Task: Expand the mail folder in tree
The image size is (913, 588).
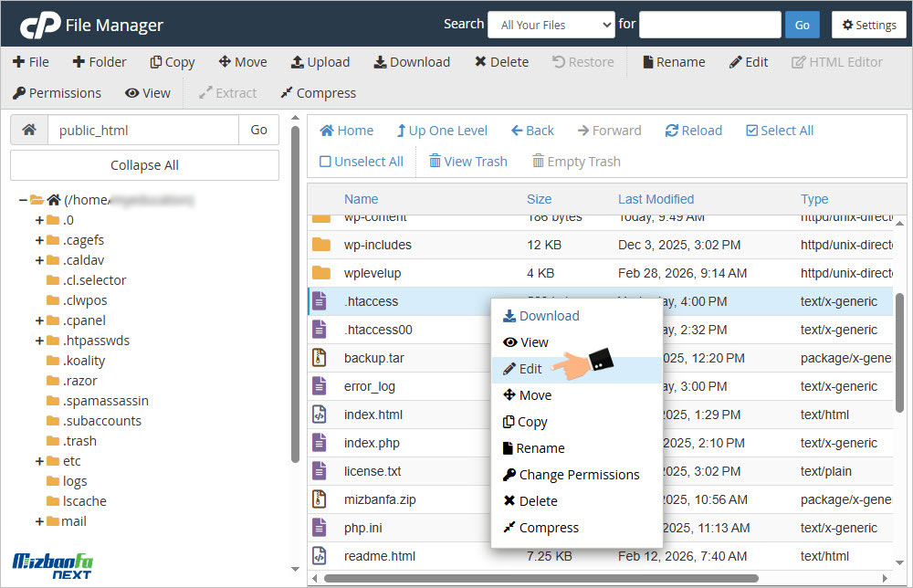Action: 39,521
